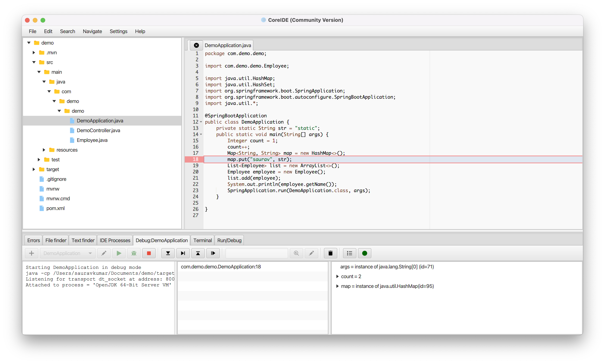Open DemoController.java in file tree
The width and height of the screenshot is (605, 364).
coord(98,130)
